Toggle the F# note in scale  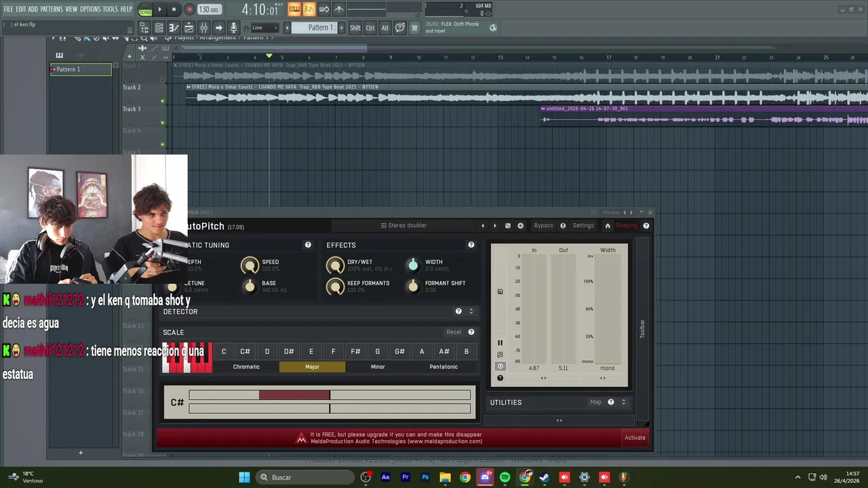[x=355, y=351]
